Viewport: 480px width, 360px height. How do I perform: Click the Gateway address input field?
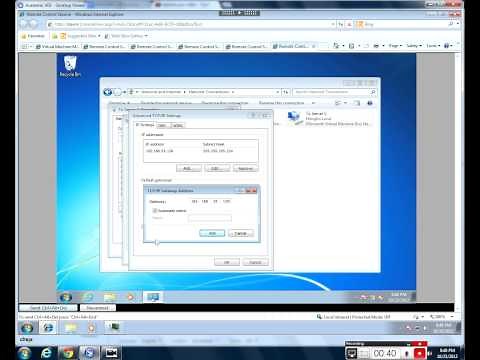click(210, 201)
